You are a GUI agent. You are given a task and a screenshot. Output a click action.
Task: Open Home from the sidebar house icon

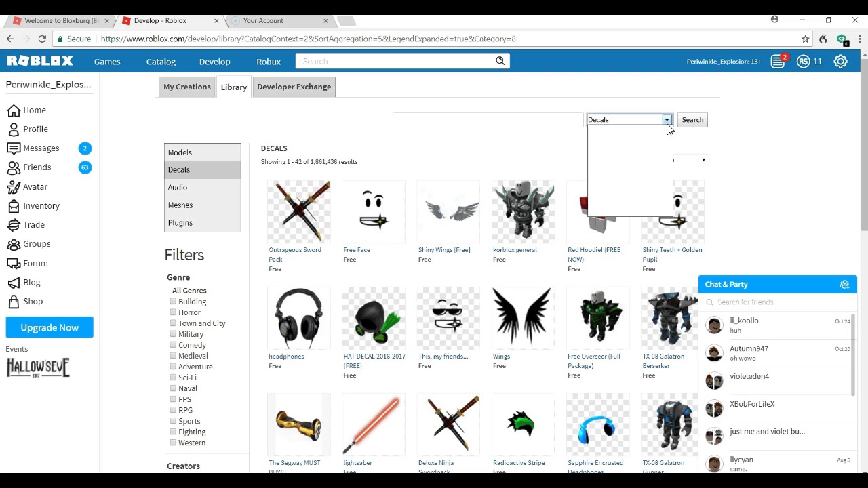[14, 110]
